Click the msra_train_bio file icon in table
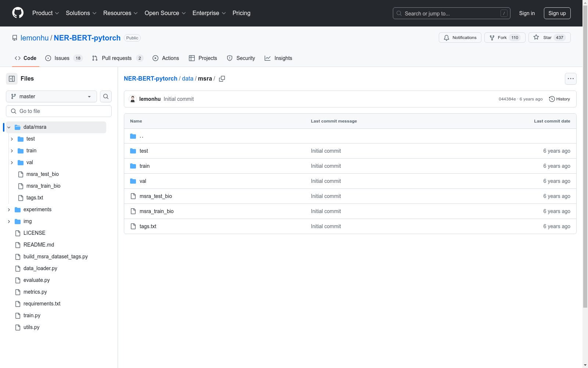Screen dimensions: 588x368 pyautogui.click(x=133, y=211)
